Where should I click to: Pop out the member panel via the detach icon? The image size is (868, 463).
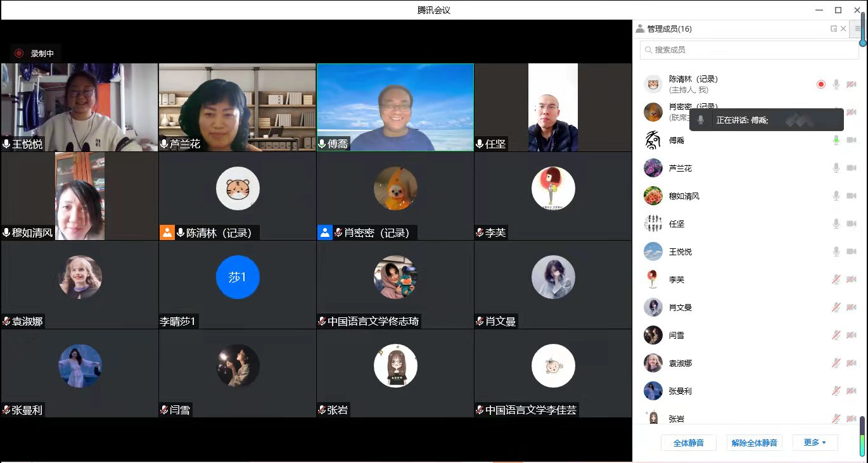[834, 29]
